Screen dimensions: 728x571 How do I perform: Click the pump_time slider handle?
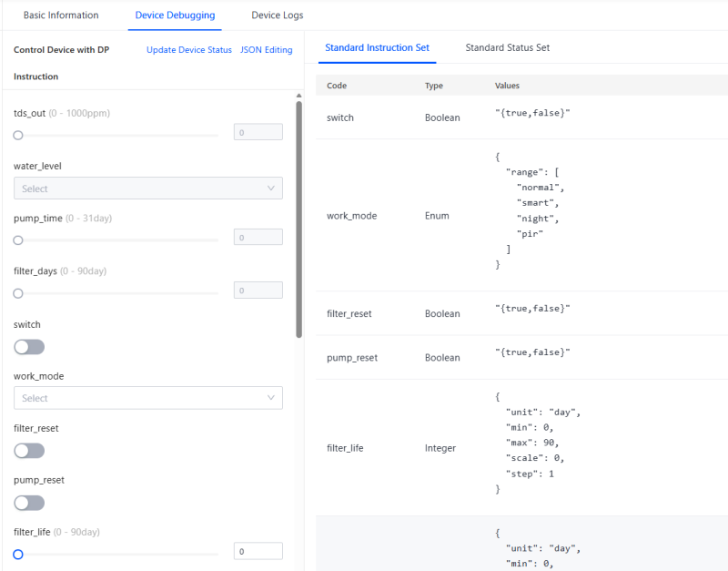click(18, 240)
